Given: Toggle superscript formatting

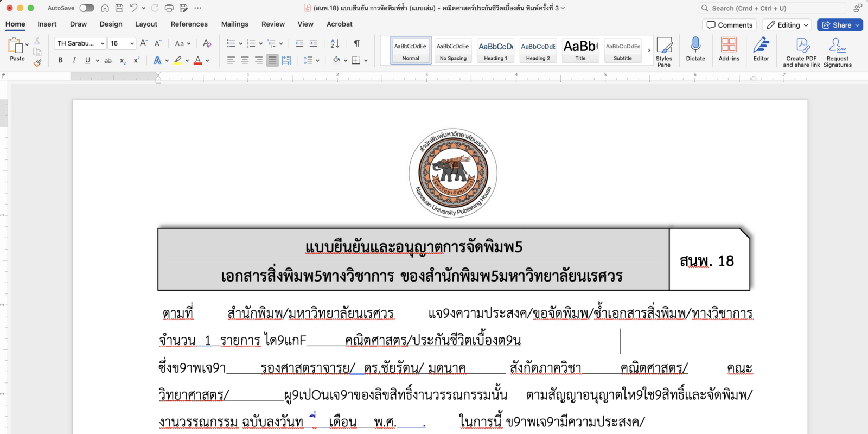Looking at the screenshot, I should pos(136,60).
